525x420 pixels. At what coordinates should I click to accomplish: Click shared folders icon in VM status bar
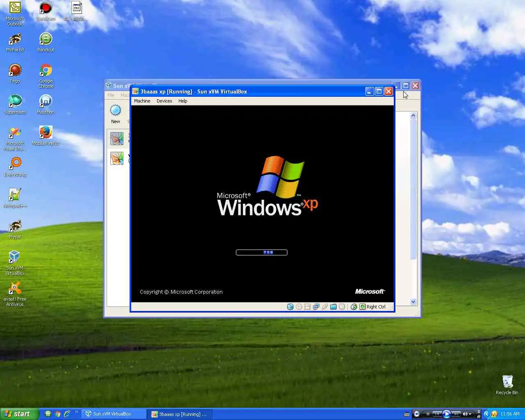pyautogui.click(x=333, y=307)
